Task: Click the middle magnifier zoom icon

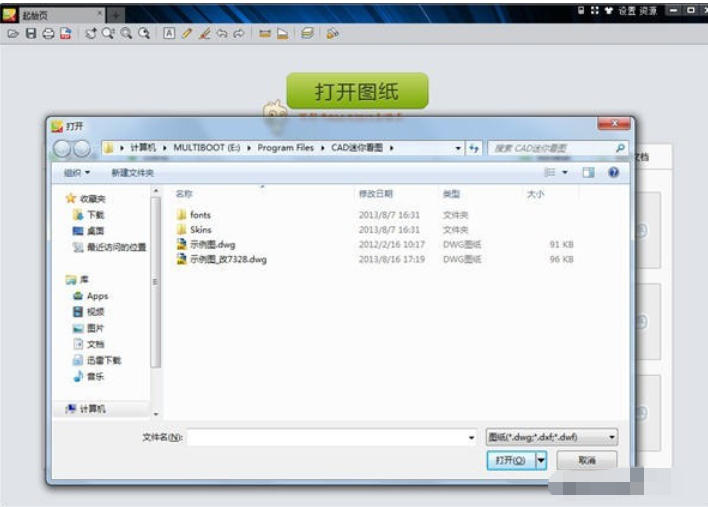Action: pyautogui.click(x=126, y=33)
